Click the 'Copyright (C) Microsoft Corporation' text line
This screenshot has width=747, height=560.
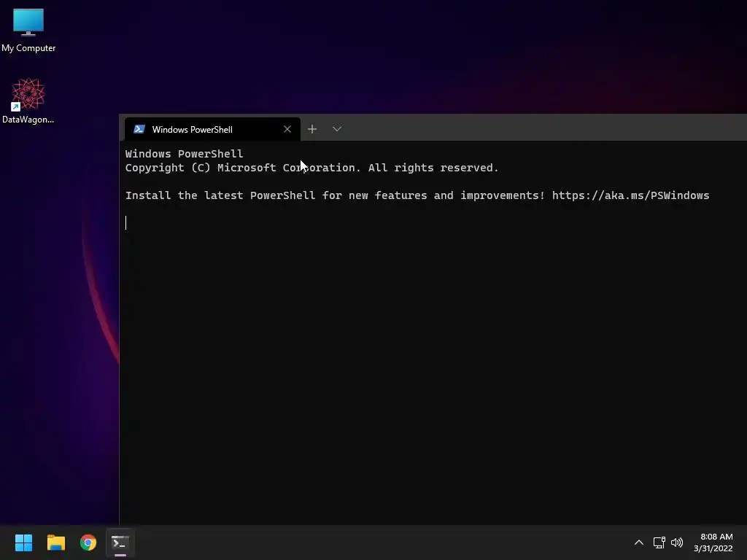coord(311,168)
